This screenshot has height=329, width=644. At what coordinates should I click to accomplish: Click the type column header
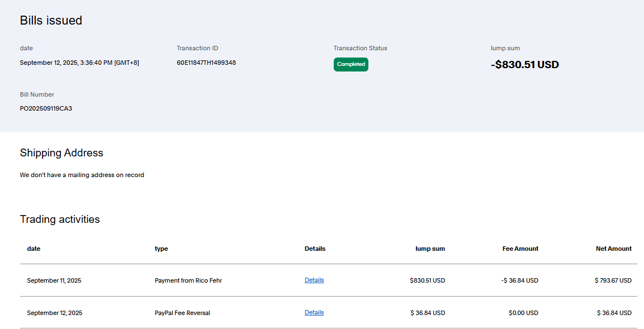(x=161, y=249)
